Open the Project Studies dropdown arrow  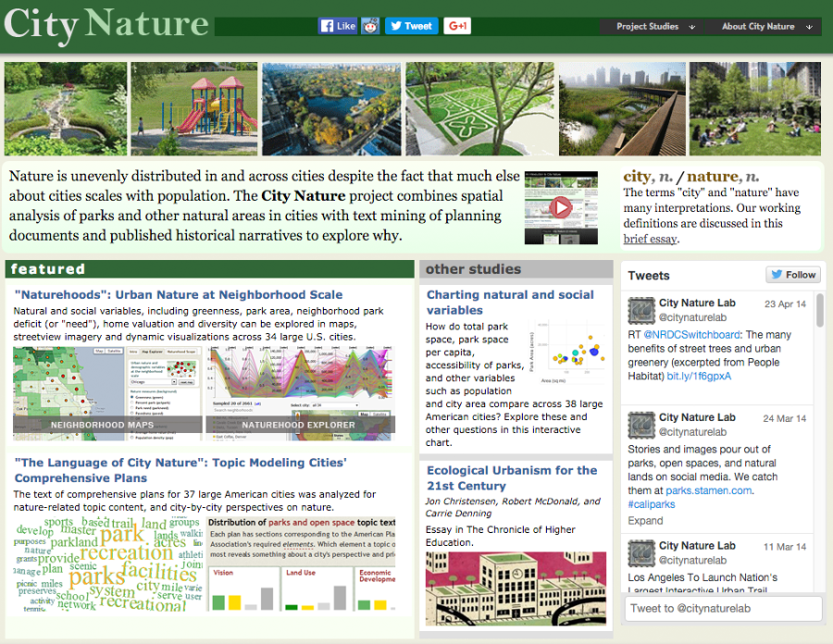point(692,27)
